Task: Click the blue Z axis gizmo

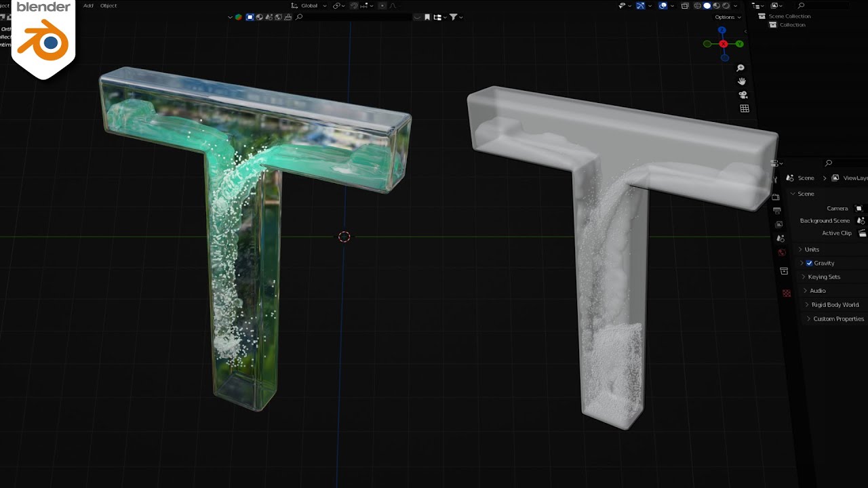Action: tap(722, 30)
